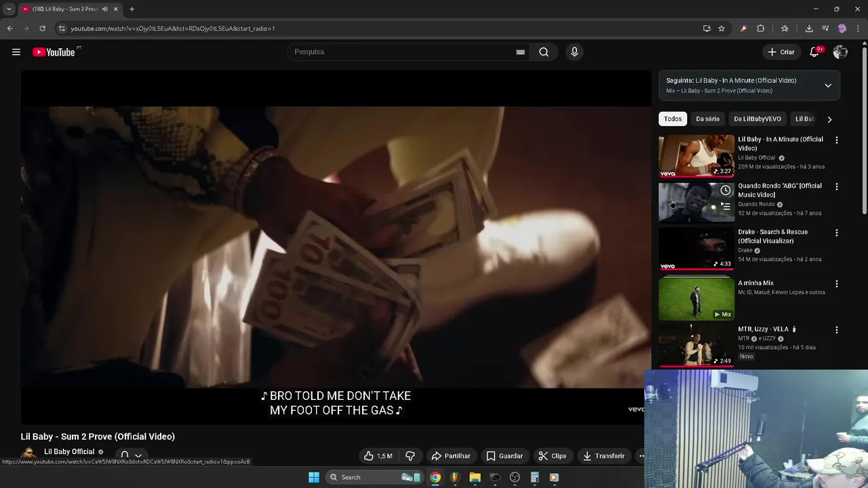Open Drake - Search & Rescue thumbnail
868x488 pixels.
(696, 248)
